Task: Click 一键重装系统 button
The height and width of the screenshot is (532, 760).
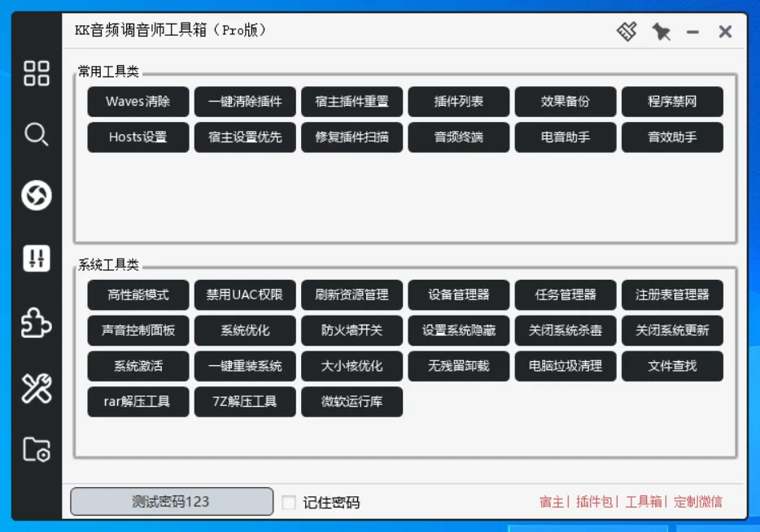Action: [245, 366]
